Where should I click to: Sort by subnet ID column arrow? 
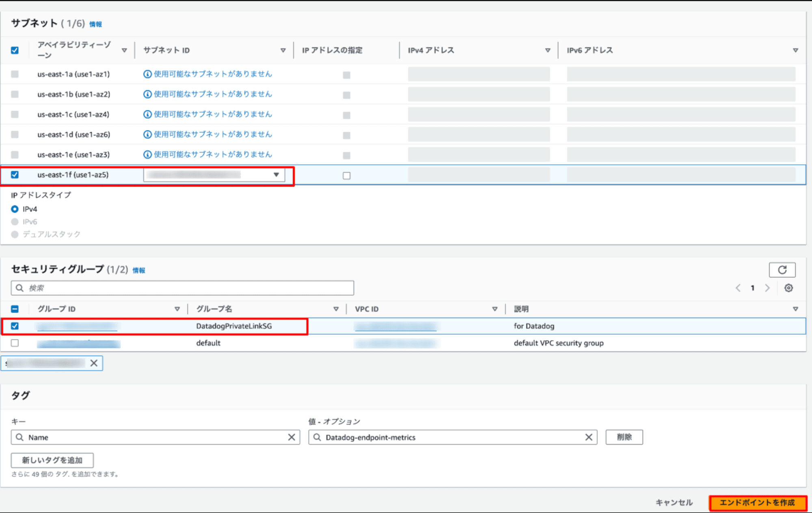(x=283, y=50)
